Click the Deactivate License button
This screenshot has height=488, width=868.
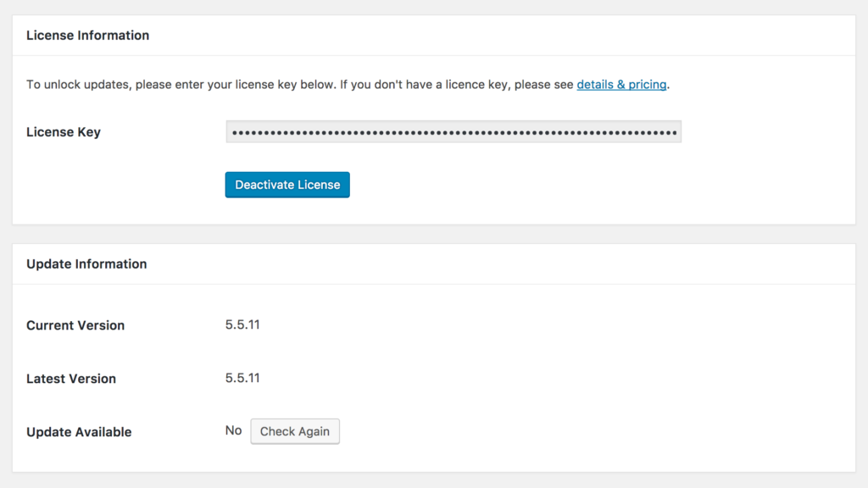click(x=287, y=185)
